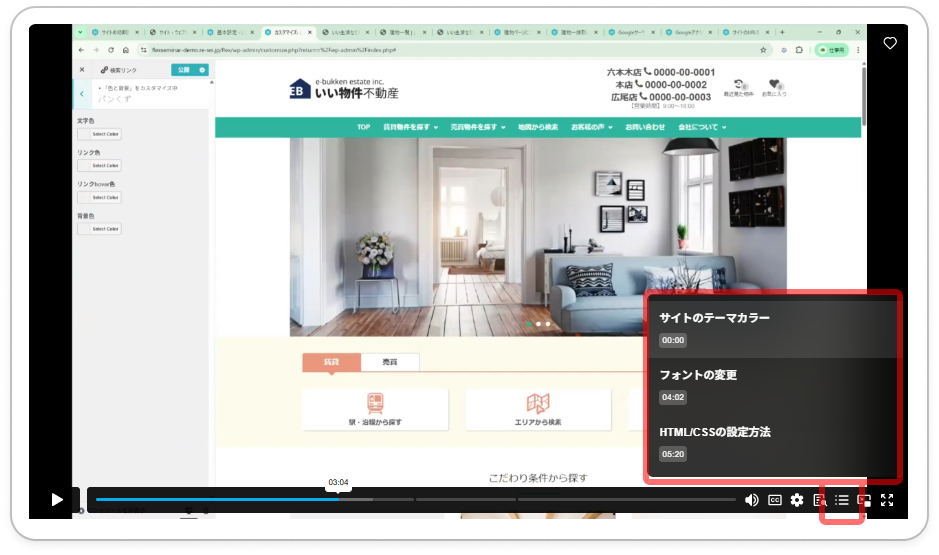Open the transcript search icon
This screenshot has height=555, width=939.
point(820,500)
